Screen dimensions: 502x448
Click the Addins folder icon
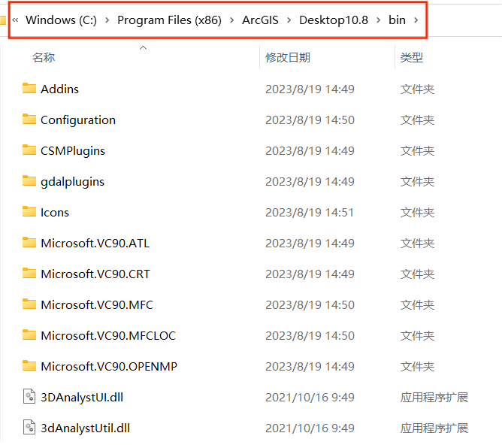click(29, 89)
